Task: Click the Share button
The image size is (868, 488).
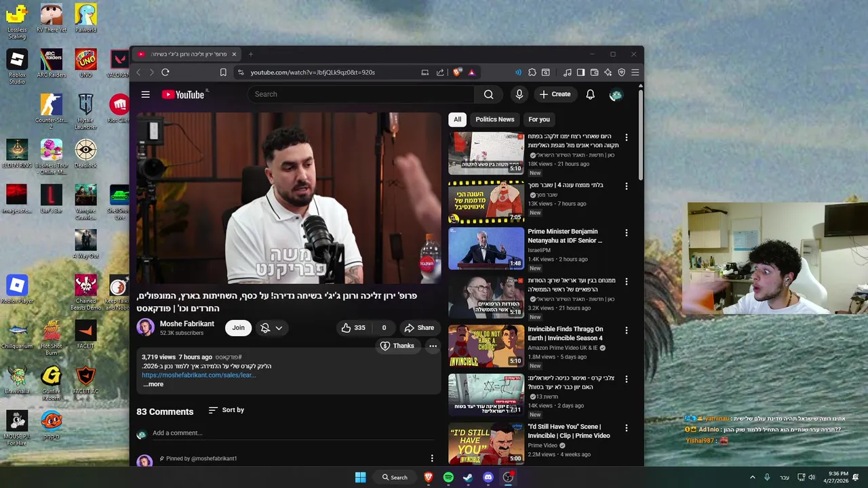Action: pos(419,327)
